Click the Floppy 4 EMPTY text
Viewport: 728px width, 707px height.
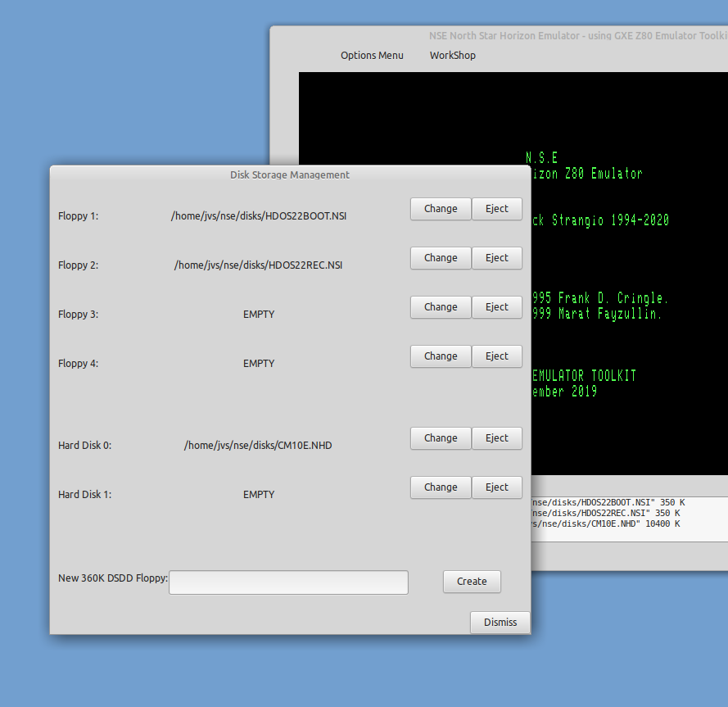click(259, 364)
